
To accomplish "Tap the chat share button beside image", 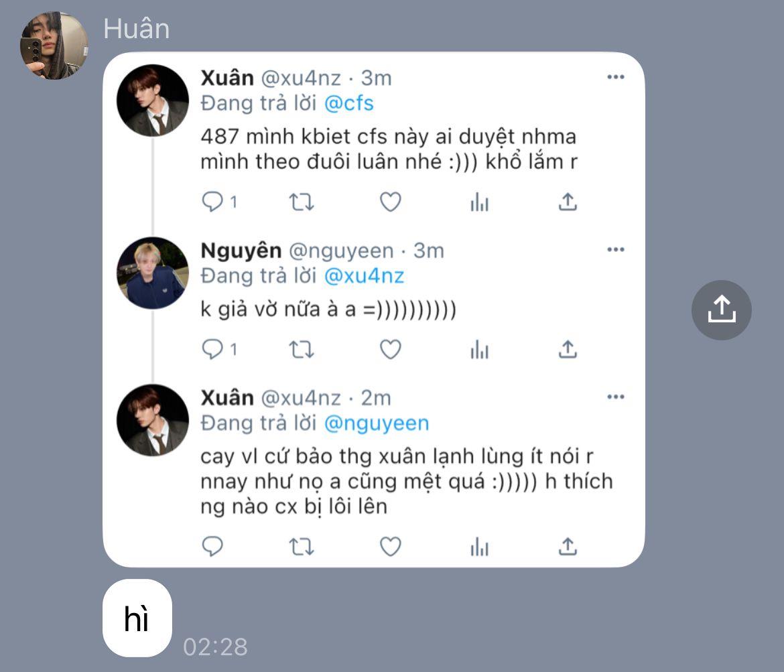I will 721,310.
